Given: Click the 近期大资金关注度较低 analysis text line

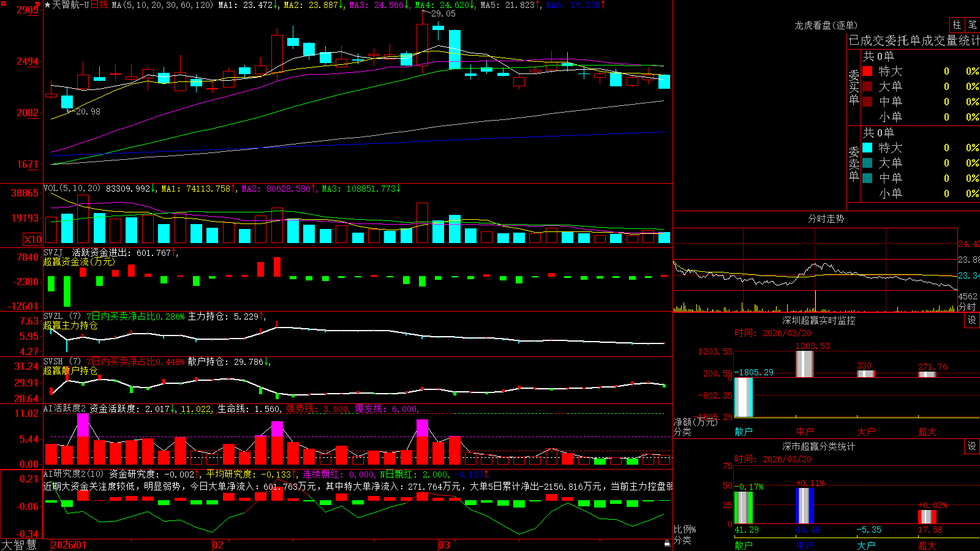Looking at the screenshot, I should [x=358, y=486].
